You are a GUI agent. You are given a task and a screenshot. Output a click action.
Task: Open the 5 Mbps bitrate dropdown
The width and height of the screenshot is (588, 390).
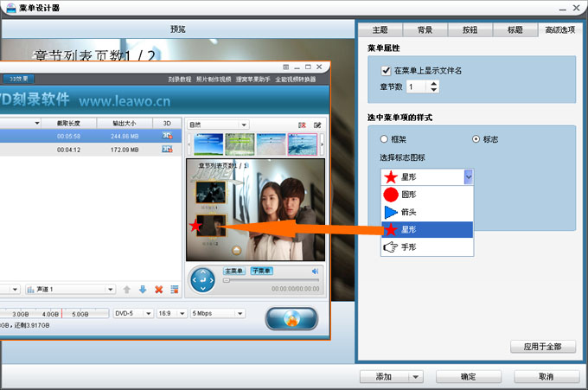[240, 314]
